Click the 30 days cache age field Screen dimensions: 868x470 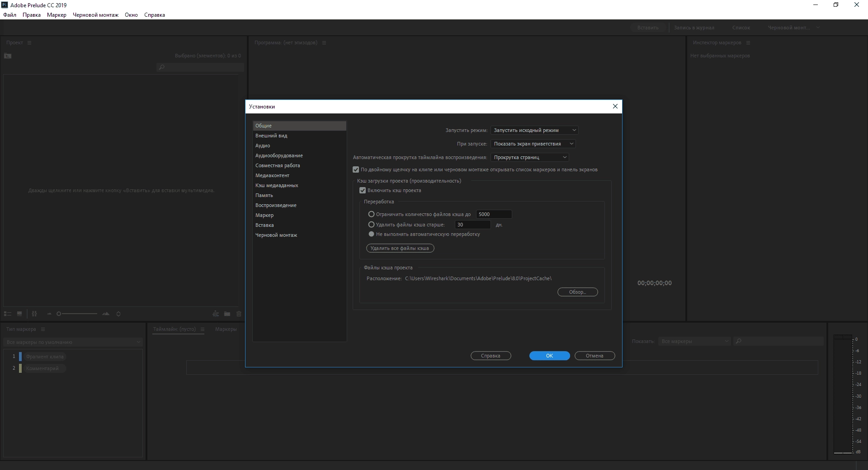pos(472,225)
